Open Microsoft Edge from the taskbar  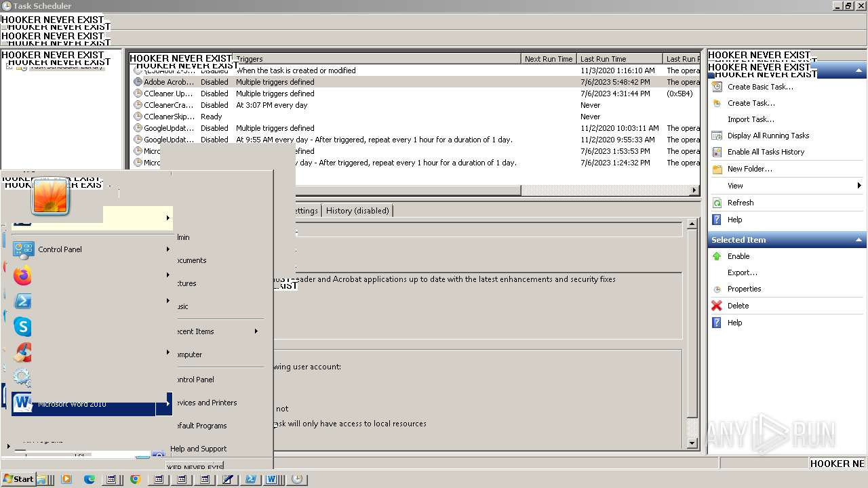(x=89, y=479)
